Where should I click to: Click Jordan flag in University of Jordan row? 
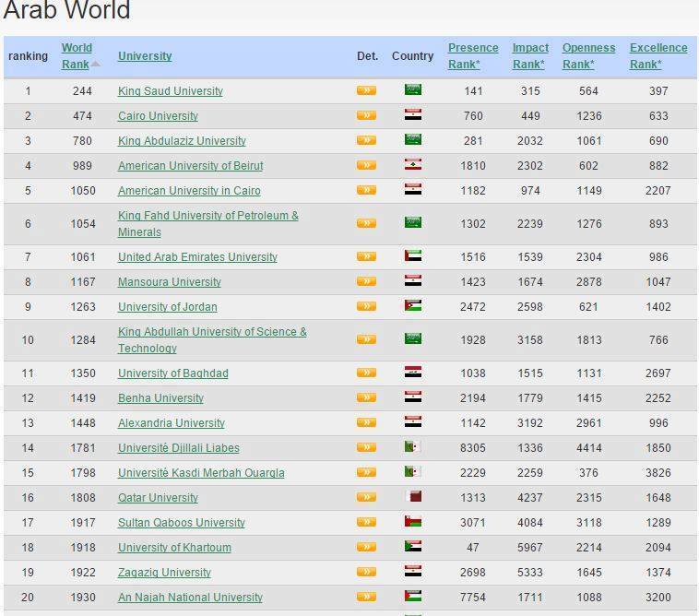(x=413, y=306)
